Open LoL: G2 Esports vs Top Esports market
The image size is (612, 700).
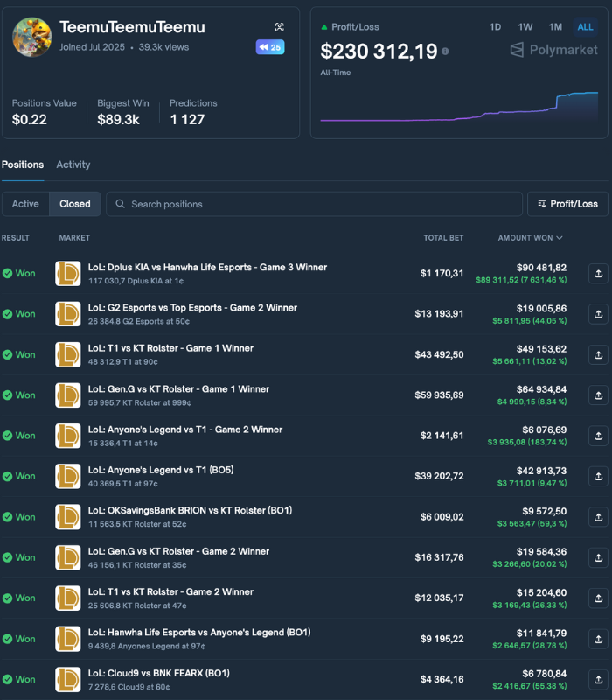pos(192,308)
